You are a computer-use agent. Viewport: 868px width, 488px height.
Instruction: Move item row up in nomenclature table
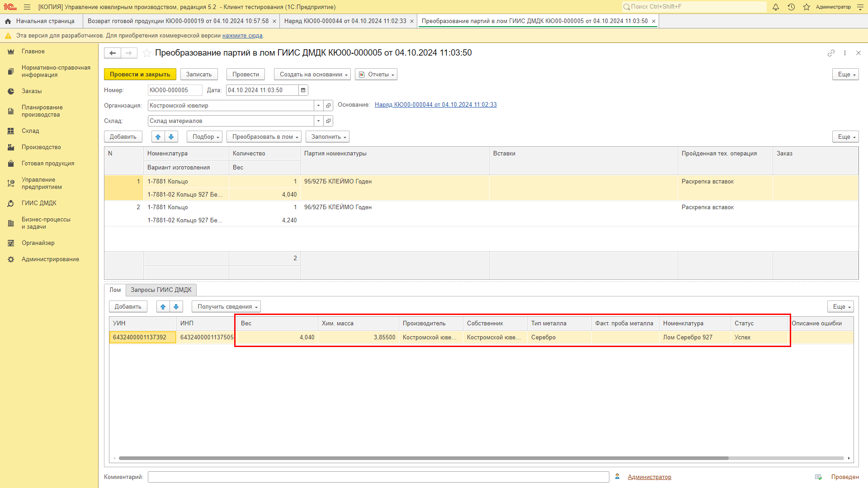[x=158, y=137]
